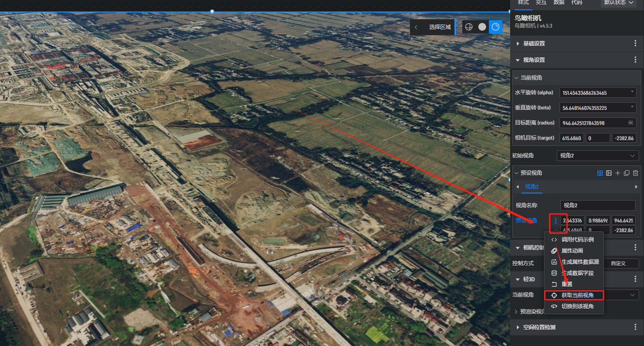Add a preset view with plus icon

(618, 173)
